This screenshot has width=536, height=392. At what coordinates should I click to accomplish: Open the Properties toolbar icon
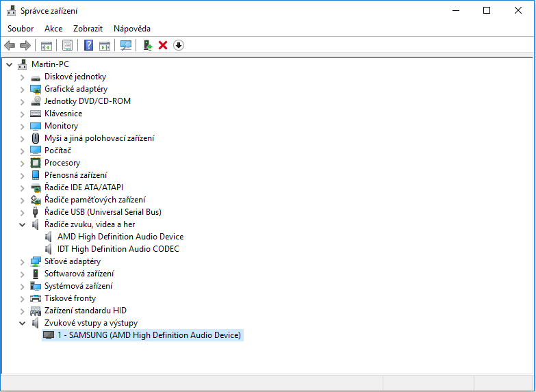coord(67,45)
